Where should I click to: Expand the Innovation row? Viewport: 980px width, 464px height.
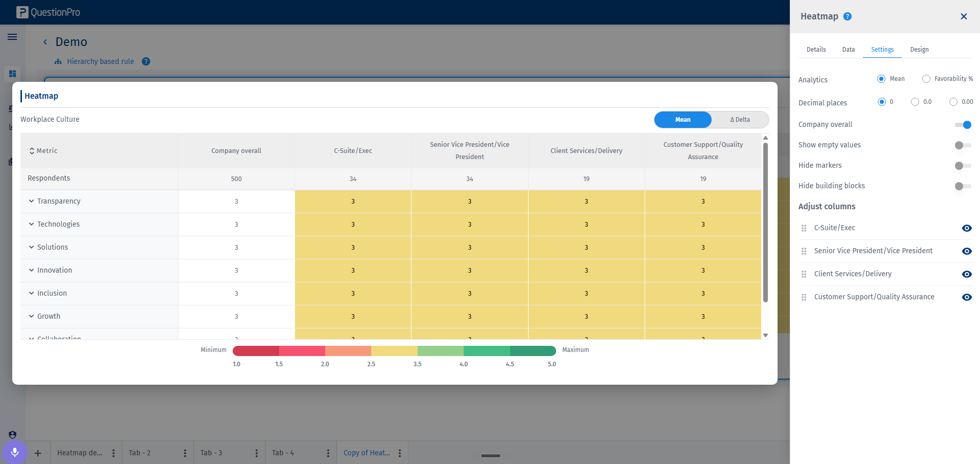click(x=32, y=270)
